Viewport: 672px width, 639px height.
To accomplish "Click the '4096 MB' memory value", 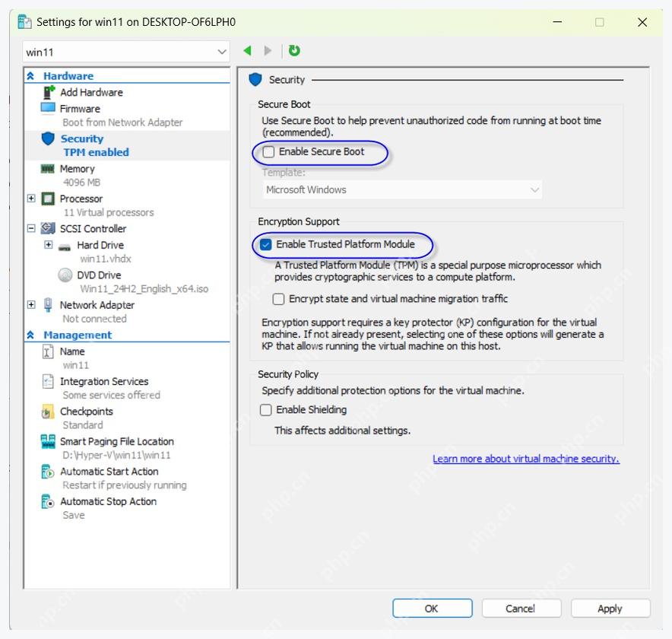I will coord(81,183).
